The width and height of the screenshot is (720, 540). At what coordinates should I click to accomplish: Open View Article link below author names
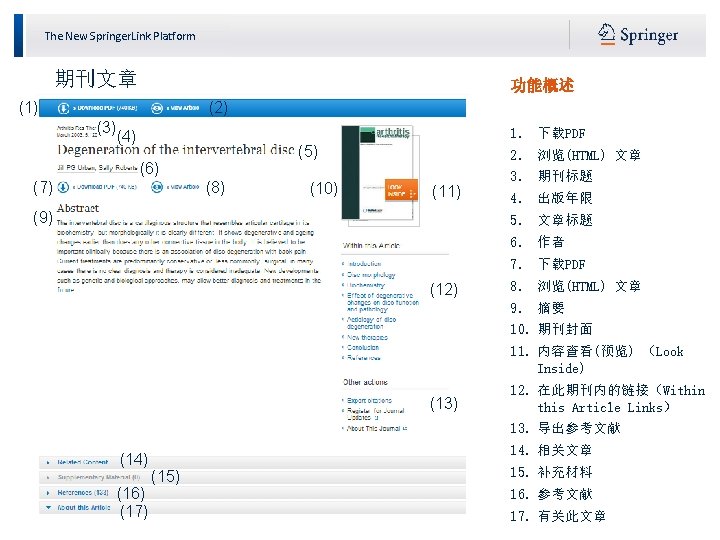[183, 187]
